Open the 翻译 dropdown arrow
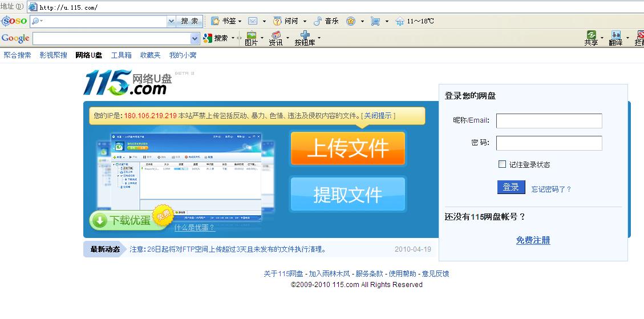The width and height of the screenshot is (644, 319). coord(628,38)
